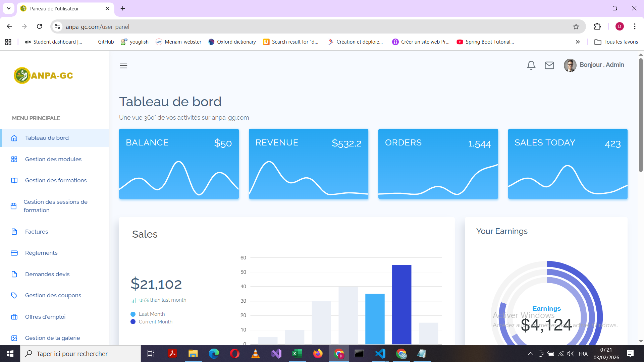Click the SALES TODAY card
The height and width of the screenshot is (362, 644).
click(x=568, y=164)
